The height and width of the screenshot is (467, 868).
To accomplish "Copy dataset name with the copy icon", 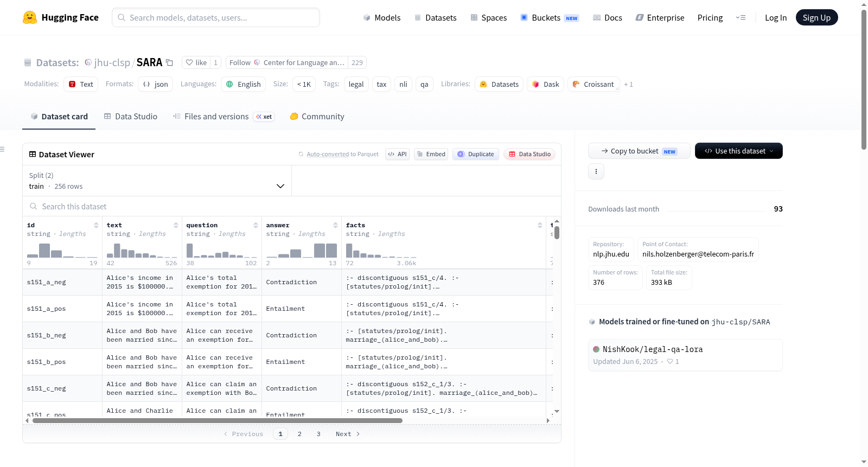I will (x=169, y=62).
